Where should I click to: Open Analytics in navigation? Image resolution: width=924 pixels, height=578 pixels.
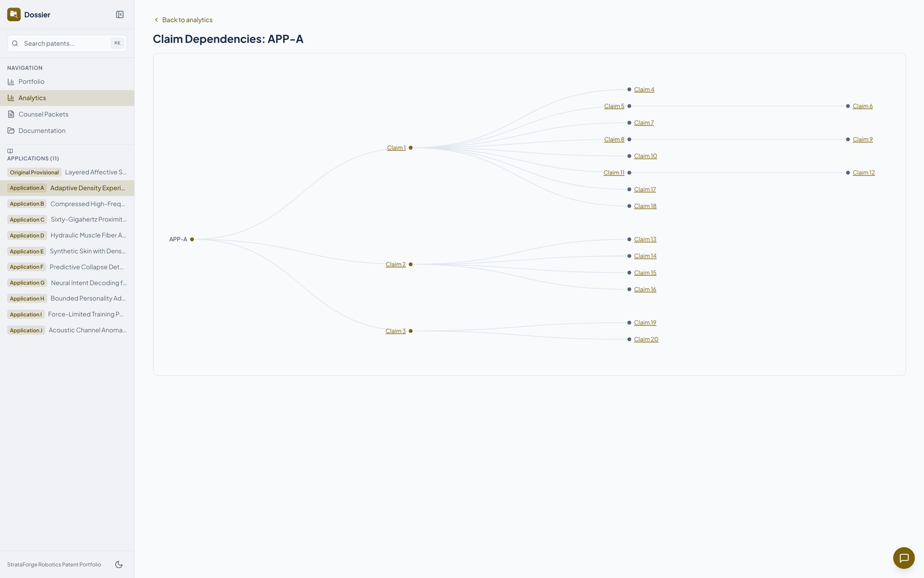point(67,98)
